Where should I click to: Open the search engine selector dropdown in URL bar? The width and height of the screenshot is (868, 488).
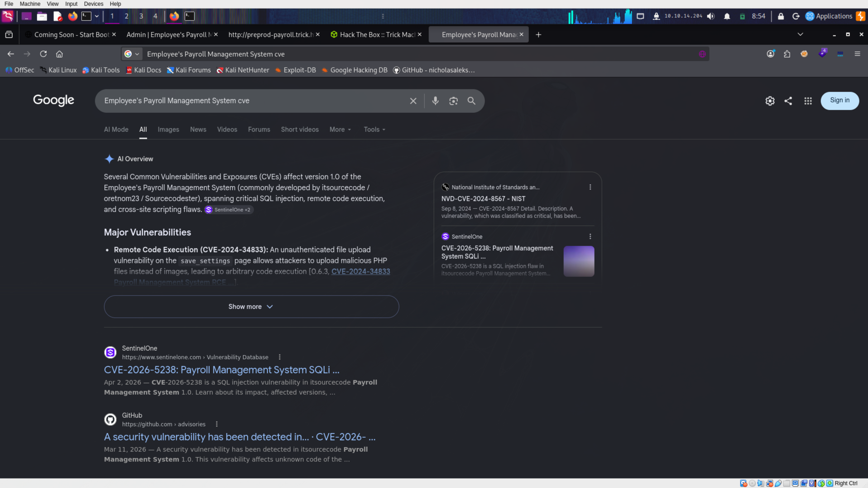click(x=132, y=54)
